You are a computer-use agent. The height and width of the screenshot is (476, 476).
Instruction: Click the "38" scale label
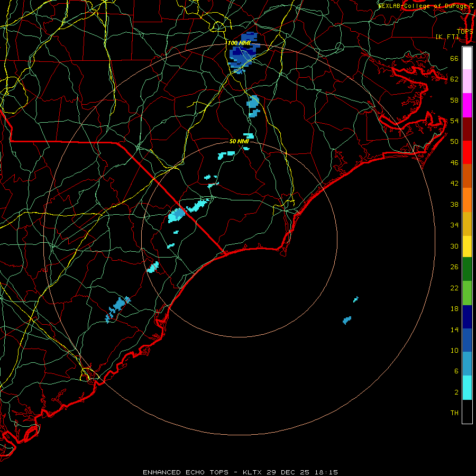(x=454, y=204)
